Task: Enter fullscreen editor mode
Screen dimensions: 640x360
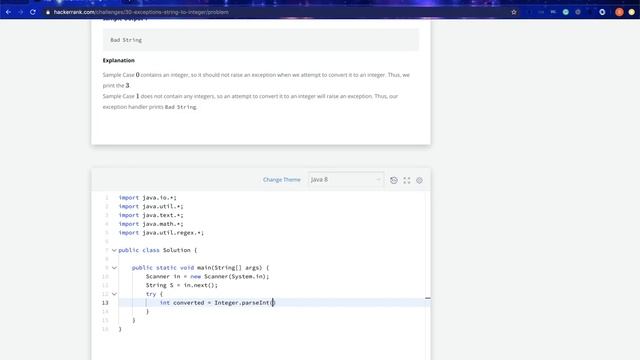Action: click(x=407, y=180)
